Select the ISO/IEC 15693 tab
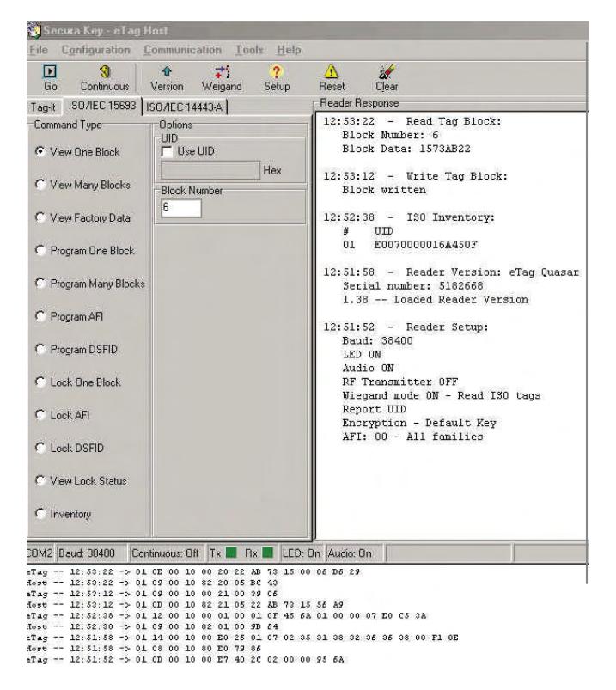Image resolution: width=616 pixels, height=690 pixels. [x=101, y=105]
